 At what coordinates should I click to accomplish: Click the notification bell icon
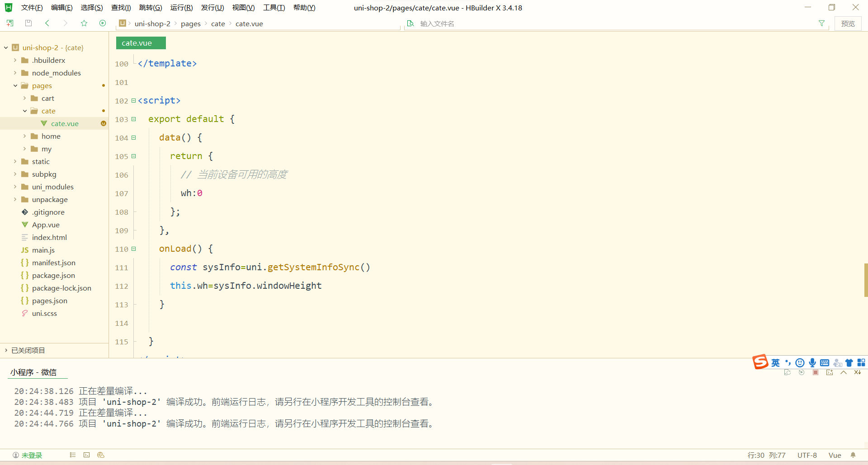coord(853,455)
